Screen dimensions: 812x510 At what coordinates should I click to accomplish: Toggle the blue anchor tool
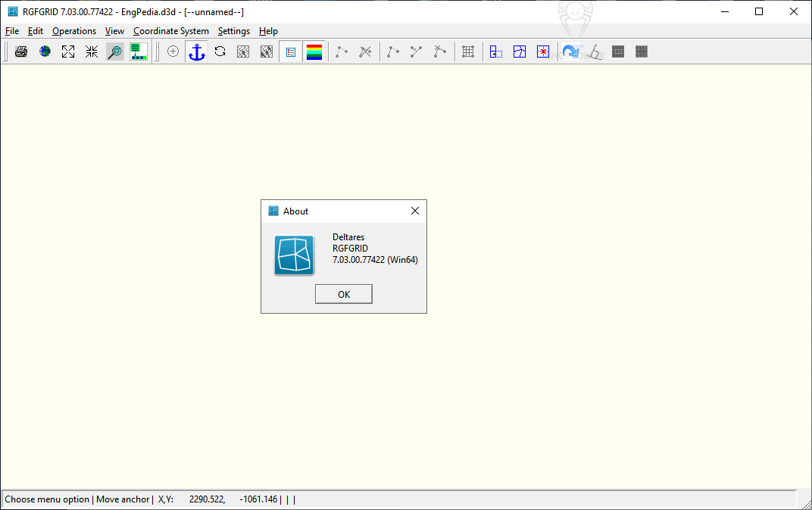[197, 52]
